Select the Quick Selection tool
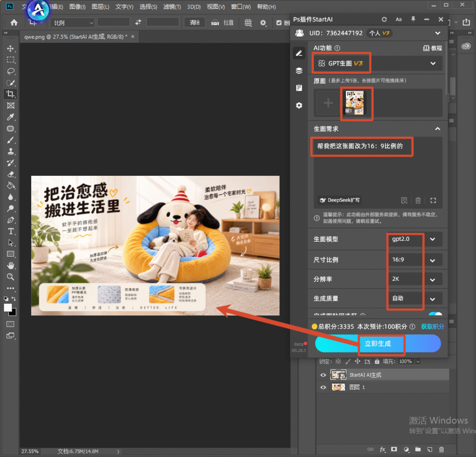The image size is (476, 457). tap(11, 83)
